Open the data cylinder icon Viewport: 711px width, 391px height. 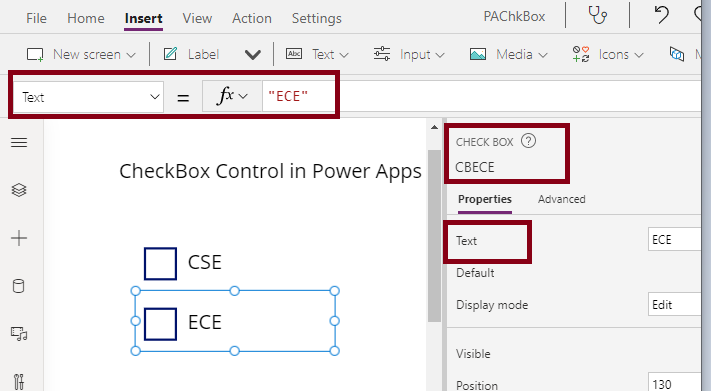[19, 286]
